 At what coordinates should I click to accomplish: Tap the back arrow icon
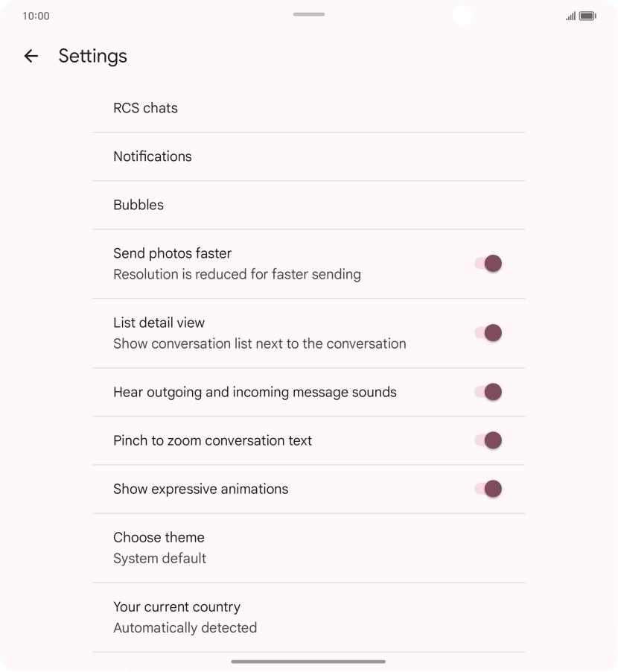(x=31, y=56)
